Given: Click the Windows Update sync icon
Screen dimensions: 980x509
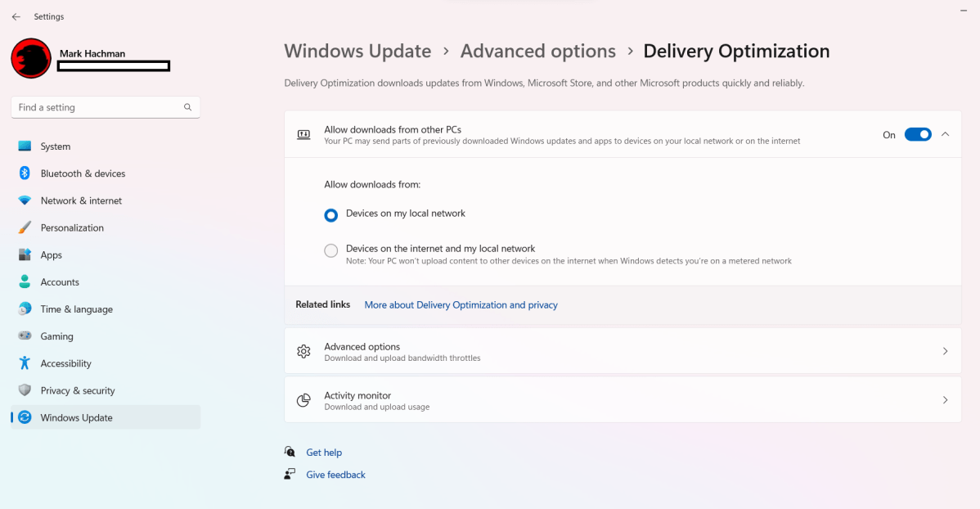Looking at the screenshot, I should [25, 417].
